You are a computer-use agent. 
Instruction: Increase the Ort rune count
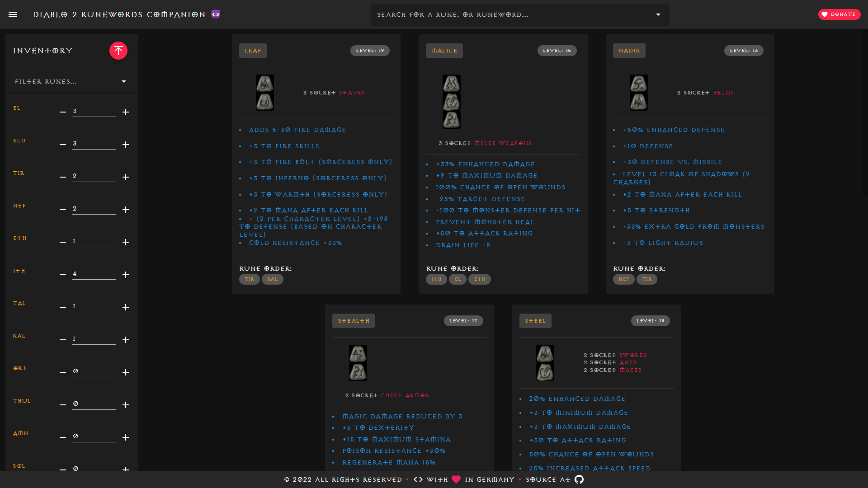[126, 372]
